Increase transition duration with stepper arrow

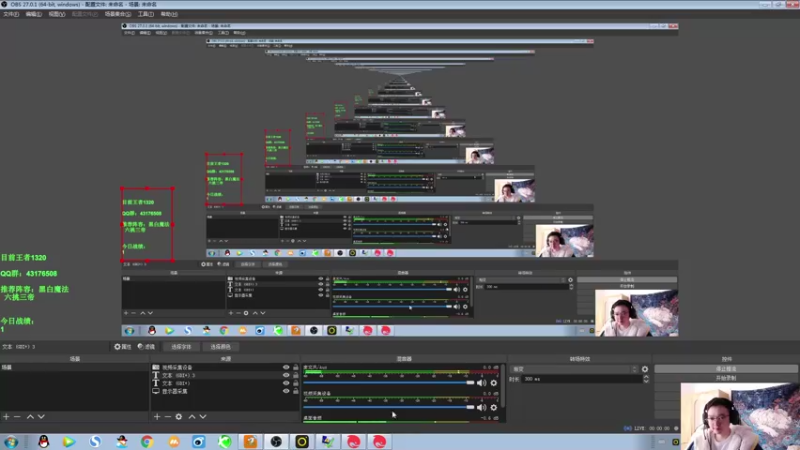pos(646,377)
